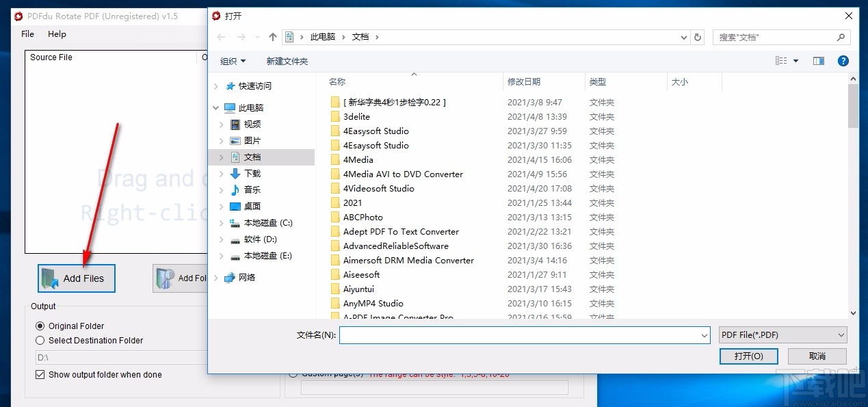
Task: Expand the 本地磁盘 (C:) tree node
Action: [x=220, y=222]
